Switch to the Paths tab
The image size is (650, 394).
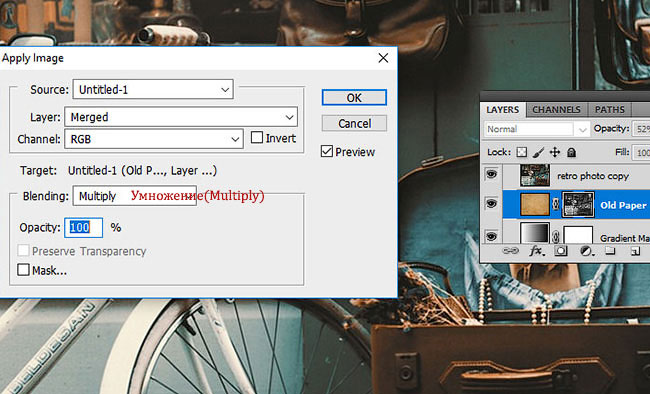pos(609,110)
